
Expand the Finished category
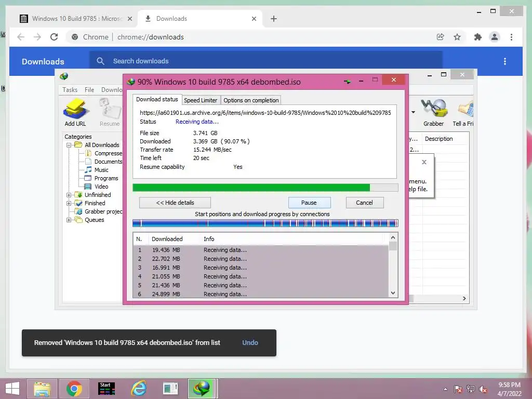pyautogui.click(x=69, y=203)
